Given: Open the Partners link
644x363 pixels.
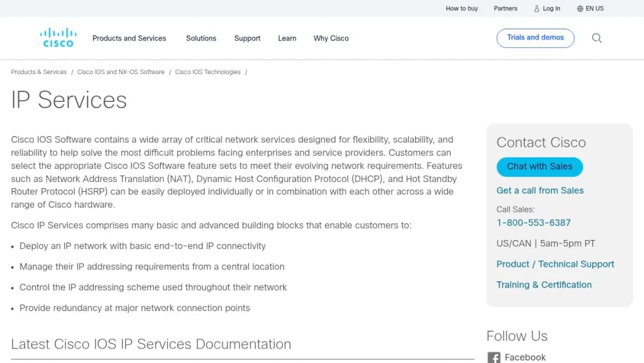Looking at the screenshot, I should (x=505, y=8).
